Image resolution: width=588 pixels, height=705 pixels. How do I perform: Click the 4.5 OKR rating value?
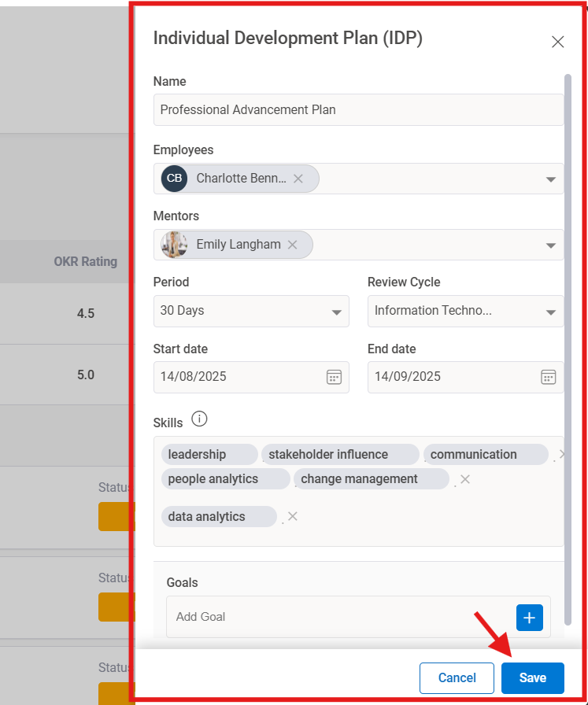coord(86,313)
